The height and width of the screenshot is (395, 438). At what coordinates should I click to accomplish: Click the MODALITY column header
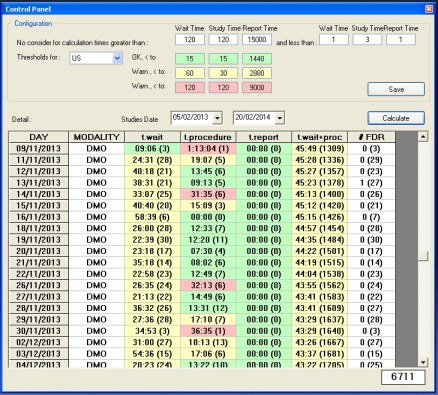(x=96, y=137)
